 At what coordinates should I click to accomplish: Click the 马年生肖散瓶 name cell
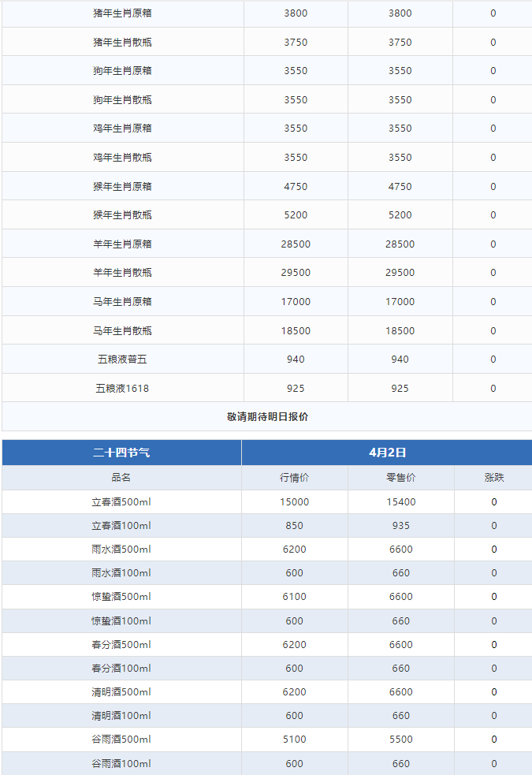[x=122, y=330]
